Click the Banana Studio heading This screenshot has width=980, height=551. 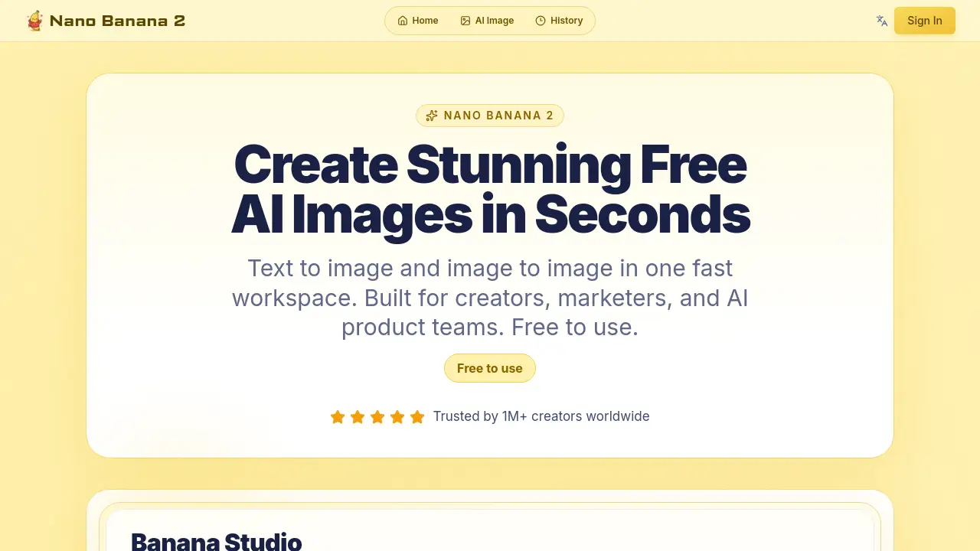[x=217, y=541]
